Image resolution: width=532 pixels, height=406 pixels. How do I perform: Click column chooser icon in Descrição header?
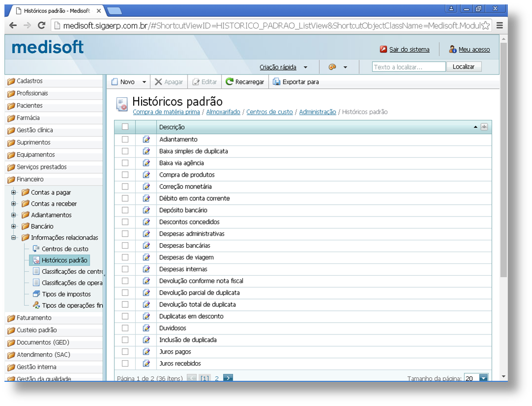pyautogui.click(x=484, y=127)
